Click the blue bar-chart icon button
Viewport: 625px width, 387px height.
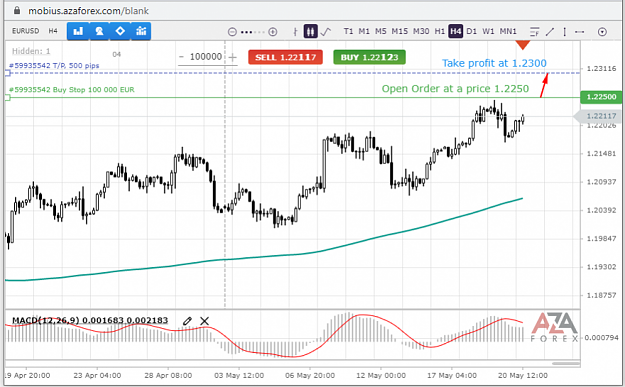point(78,31)
